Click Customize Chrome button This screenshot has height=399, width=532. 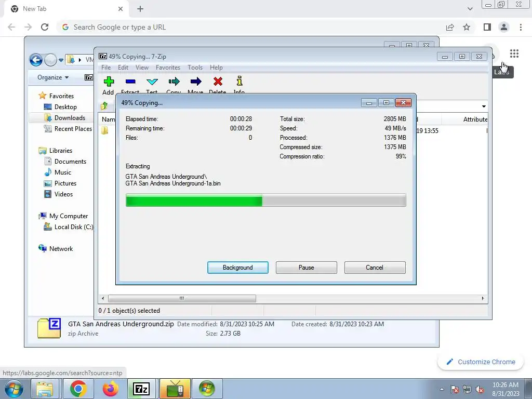point(481,362)
